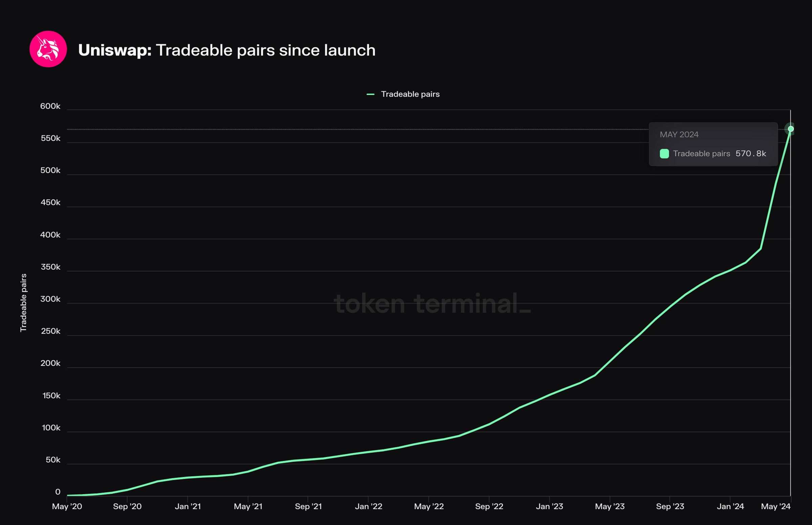Select the Jan '21 x-axis label

click(188, 506)
